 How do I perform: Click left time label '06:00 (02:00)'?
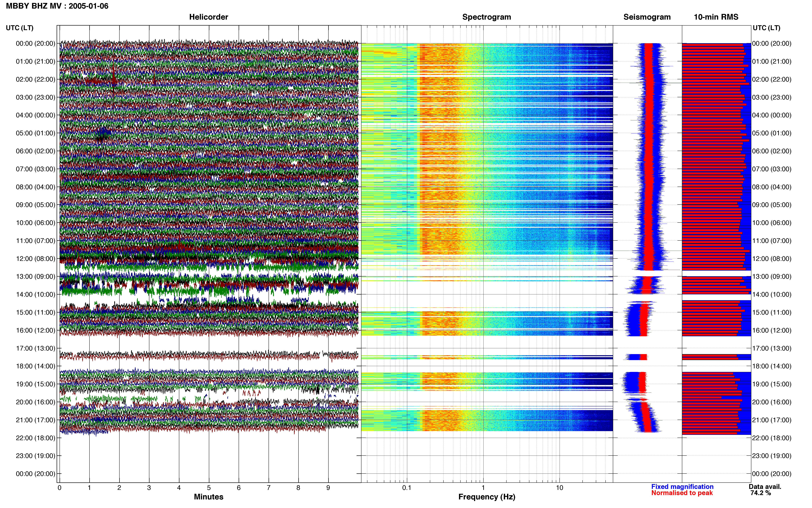(x=36, y=151)
